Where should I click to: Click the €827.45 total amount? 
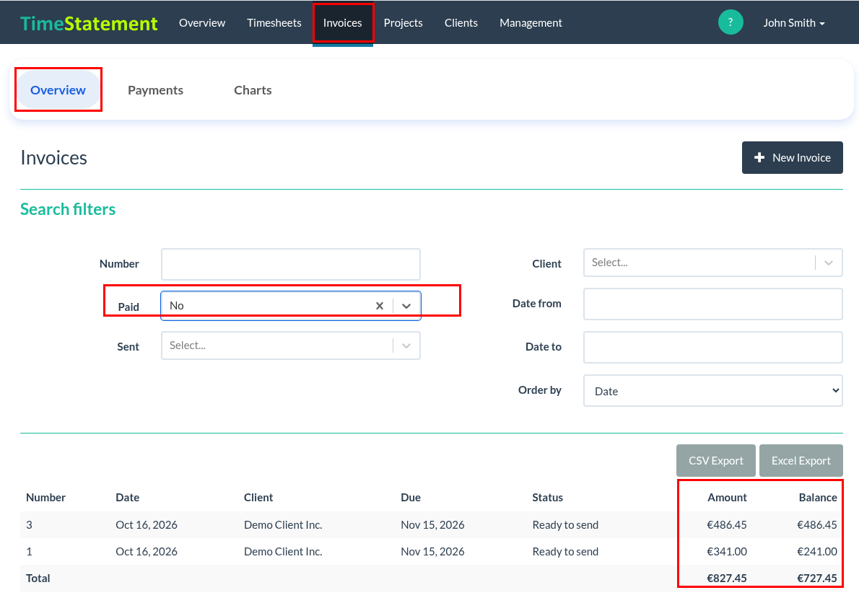click(x=726, y=578)
